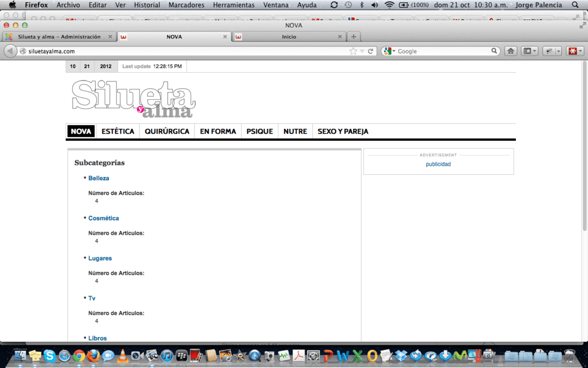Click the publicidad advertisement link

coord(438,164)
